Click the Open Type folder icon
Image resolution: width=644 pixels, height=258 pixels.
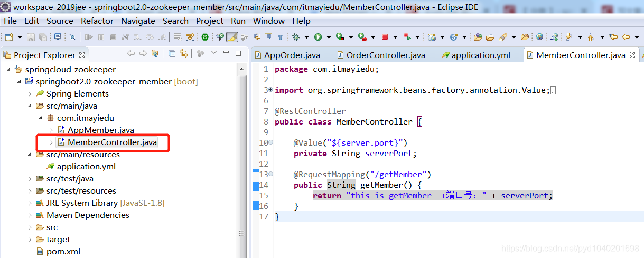(x=478, y=37)
